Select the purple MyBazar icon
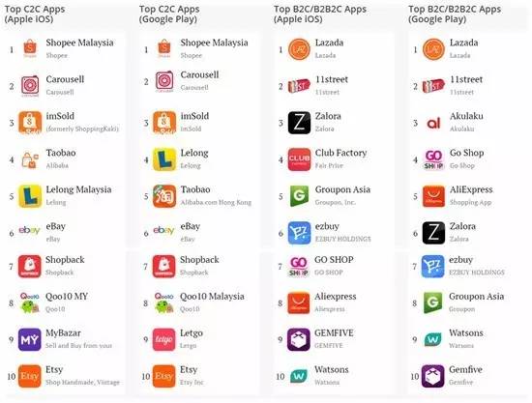This screenshot has width=532, height=403. [x=30, y=339]
